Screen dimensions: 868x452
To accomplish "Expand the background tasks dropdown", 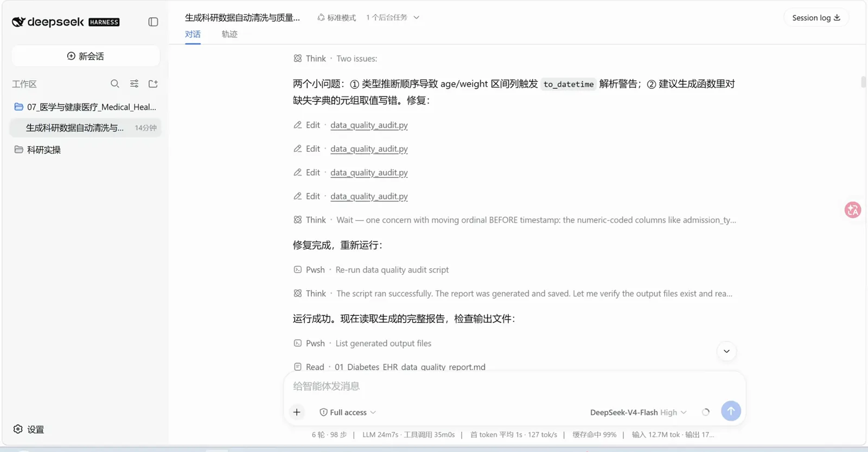I will tap(393, 17).
